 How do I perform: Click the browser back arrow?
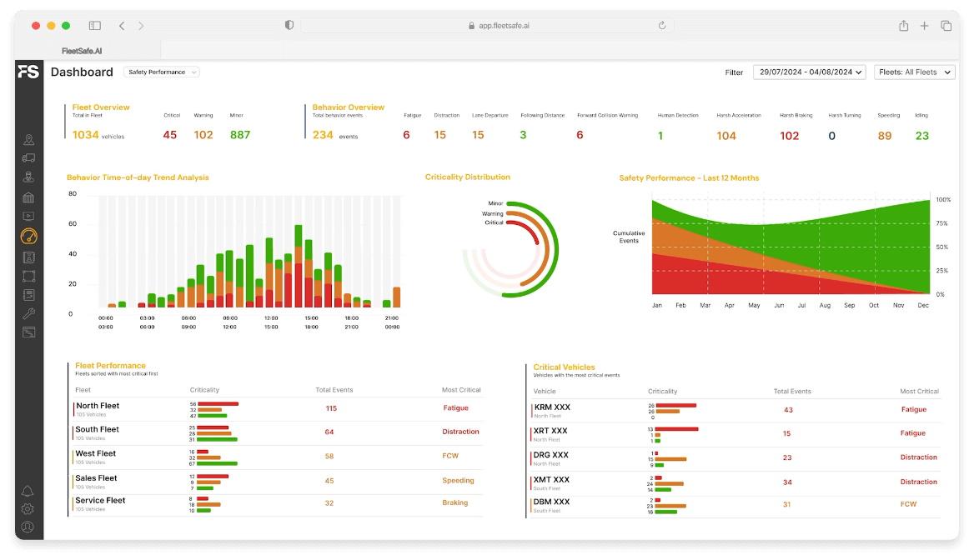point(122,26)
